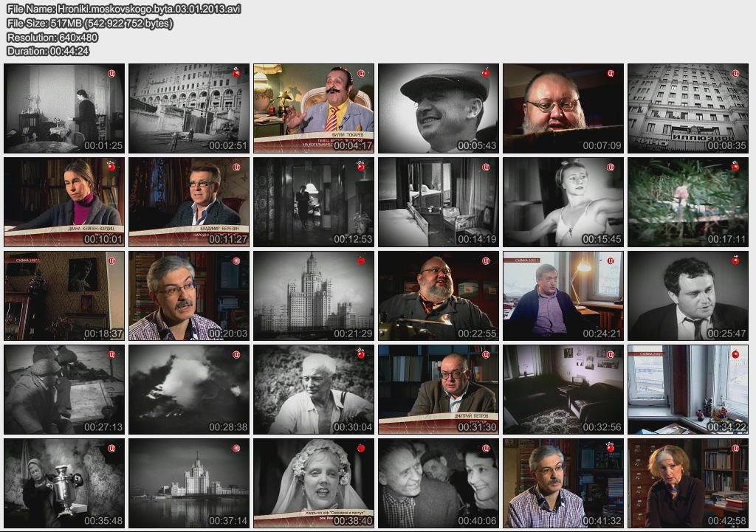
Task: Open the Willi Tokarev thumbnail at 00:04:17
Action: (314, 108)
